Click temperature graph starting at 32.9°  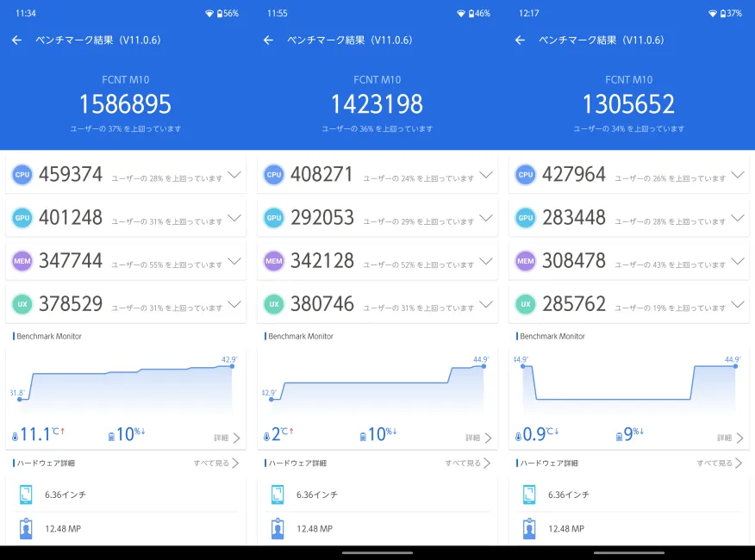pyautogui.click(x=377, y=385)
